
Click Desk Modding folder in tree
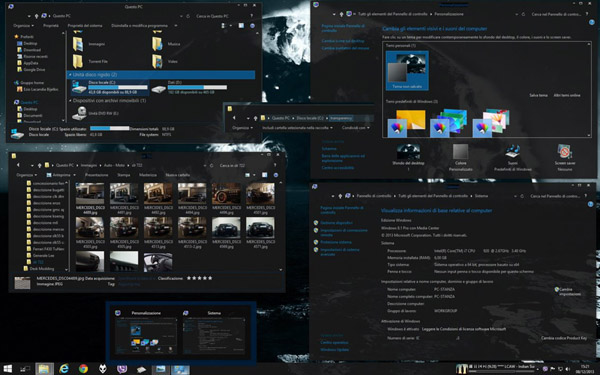pos(39,269)
